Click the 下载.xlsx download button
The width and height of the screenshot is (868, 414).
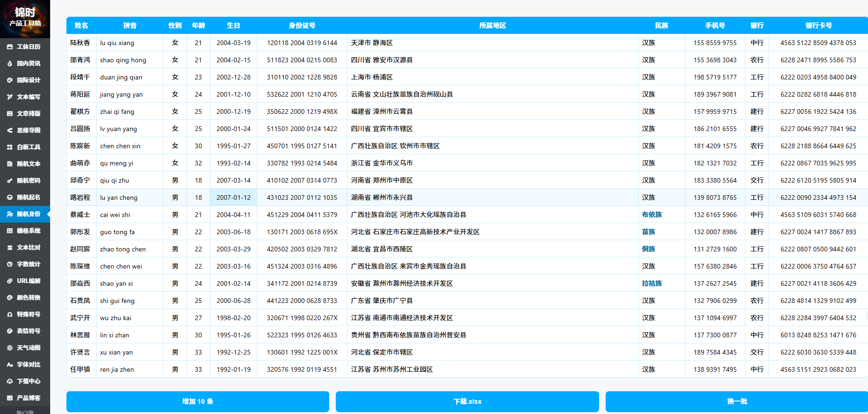point(467,401)
